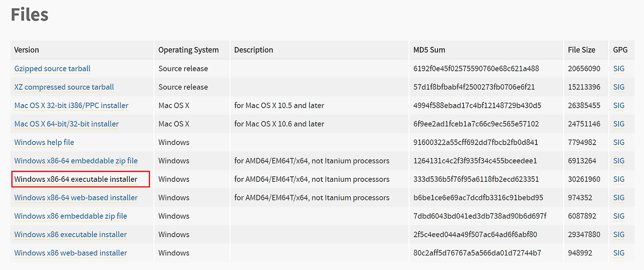Download Windows x86 embeddable zip file
Screen dimensions: 644x270
[x=70, y=216]
